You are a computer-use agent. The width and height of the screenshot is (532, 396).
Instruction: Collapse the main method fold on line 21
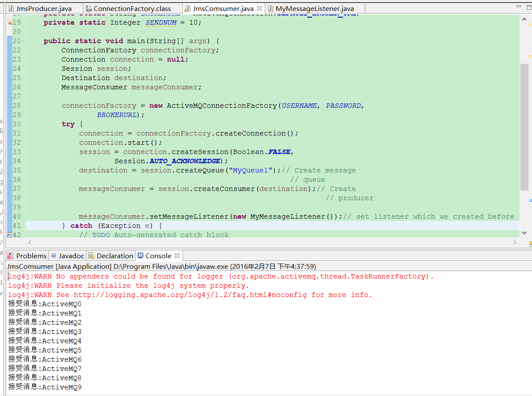(x=23, y=40)
